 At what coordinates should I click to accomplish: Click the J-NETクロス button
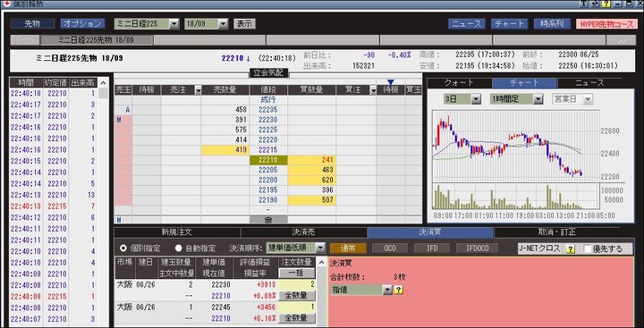click(x=541, y=248)
